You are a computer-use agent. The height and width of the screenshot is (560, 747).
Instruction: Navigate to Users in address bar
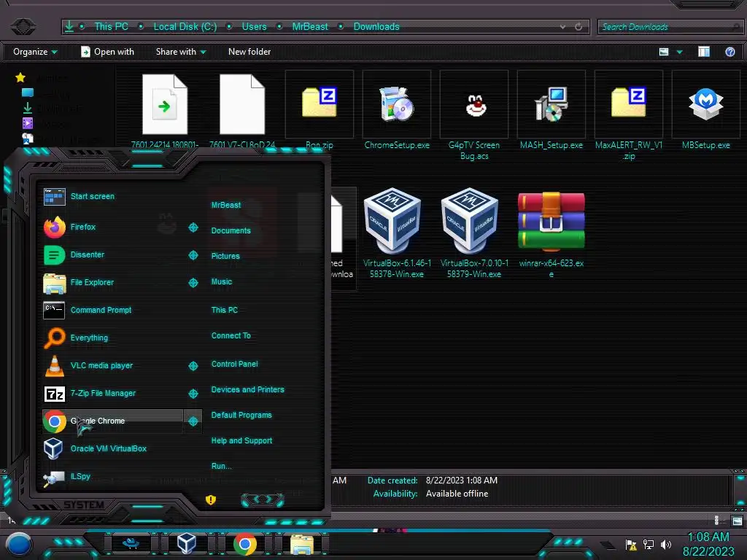[254, 27]
